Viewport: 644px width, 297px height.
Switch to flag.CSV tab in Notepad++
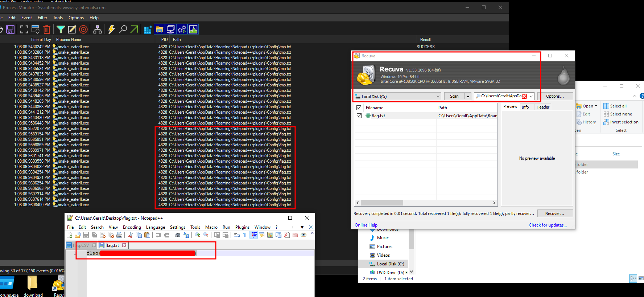click(x=81, y=245)
